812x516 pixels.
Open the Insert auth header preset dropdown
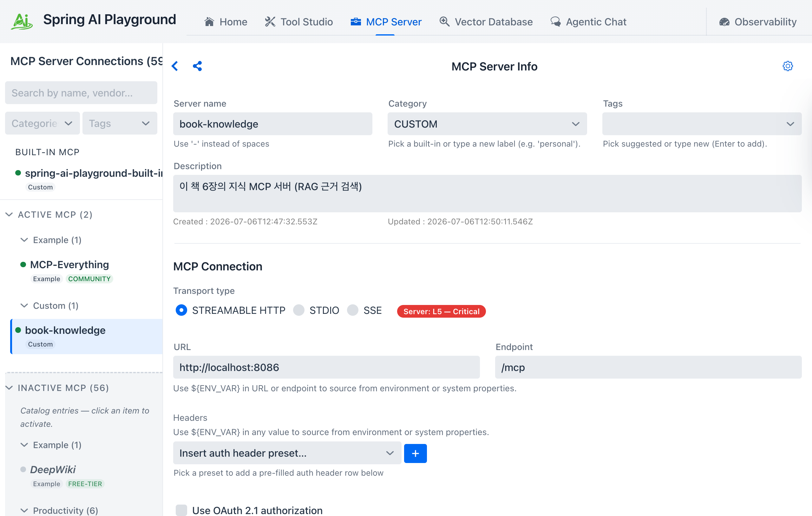(x=287, y=453)
